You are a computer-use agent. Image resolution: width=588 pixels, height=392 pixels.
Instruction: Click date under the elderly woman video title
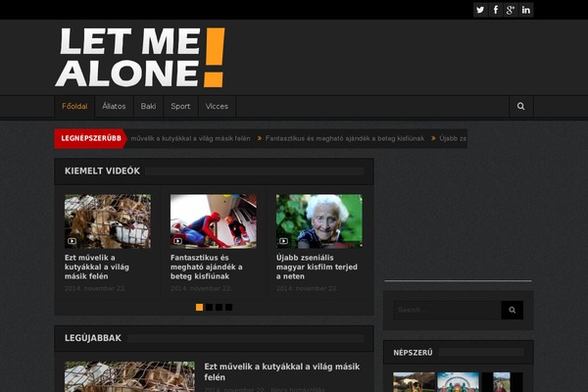click(307, 288)
